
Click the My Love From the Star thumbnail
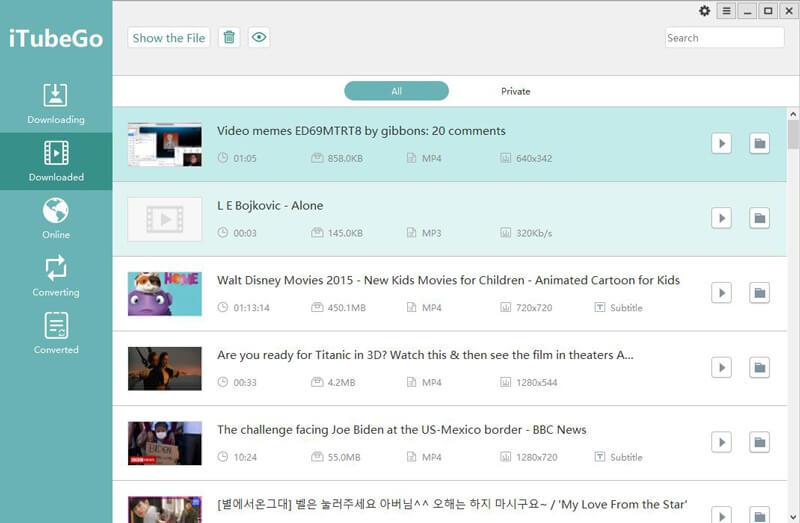click(164, 509)
